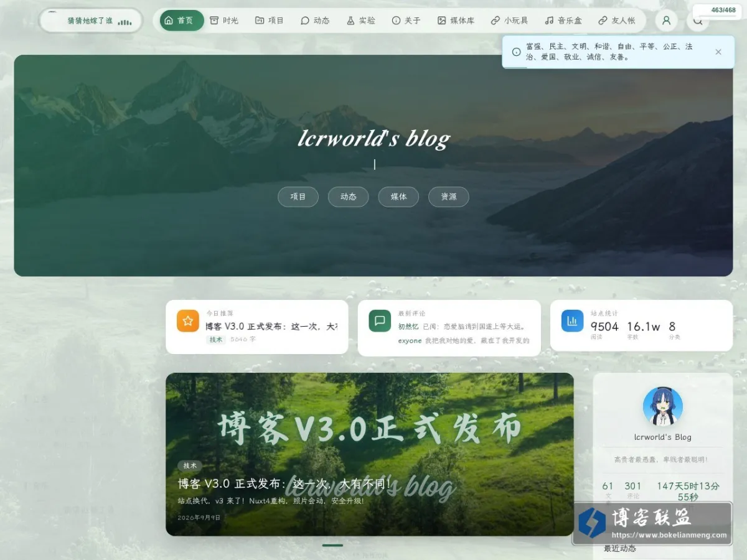This screenshot has height=560, width=747.
Task: Click the 今日推荐 card label
Action: [220, 313]
